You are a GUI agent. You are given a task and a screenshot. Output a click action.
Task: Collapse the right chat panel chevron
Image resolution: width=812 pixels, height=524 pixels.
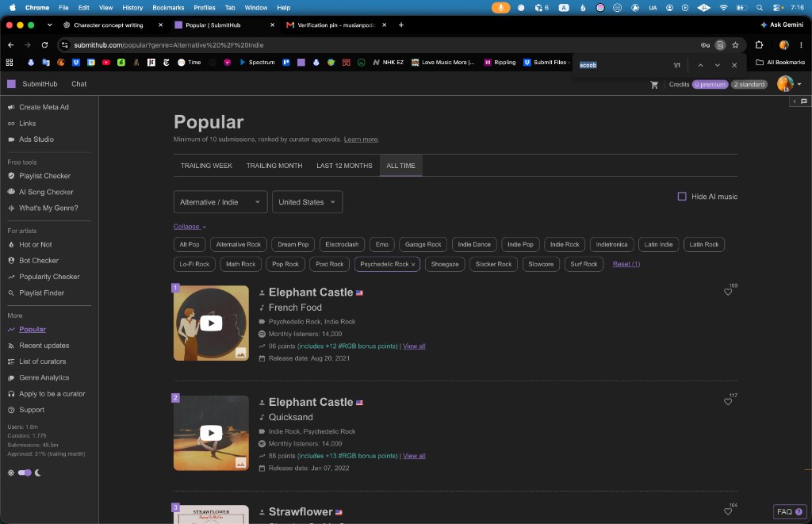click(x=795, y=101)
